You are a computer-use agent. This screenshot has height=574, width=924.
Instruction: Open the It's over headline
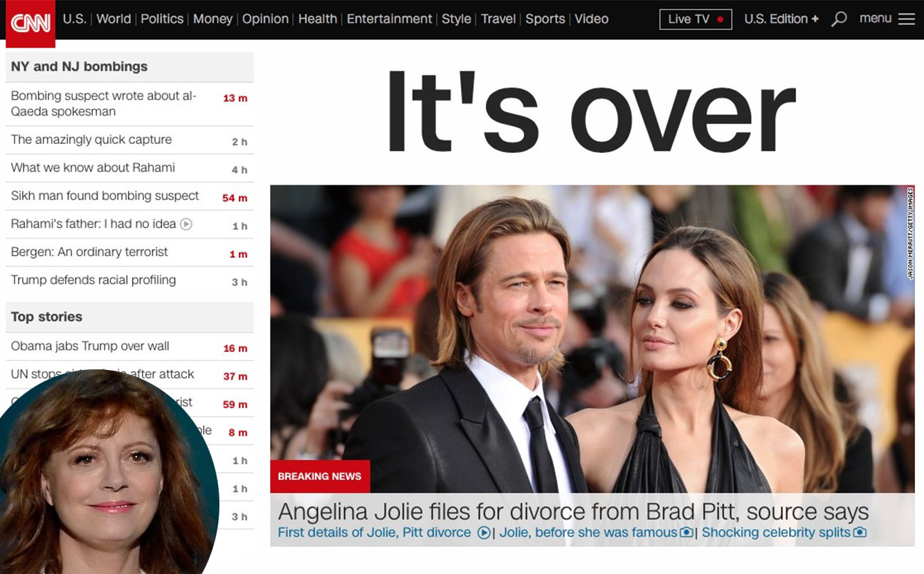pyautogui.click(x=592, y=112)
